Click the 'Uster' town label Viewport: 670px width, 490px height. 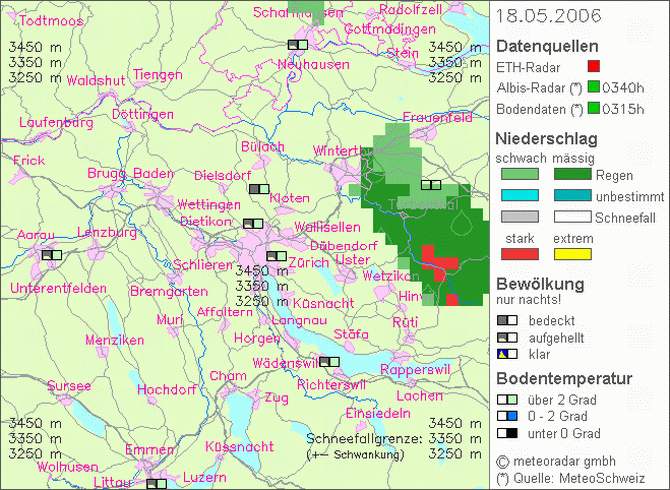point(353,260)
